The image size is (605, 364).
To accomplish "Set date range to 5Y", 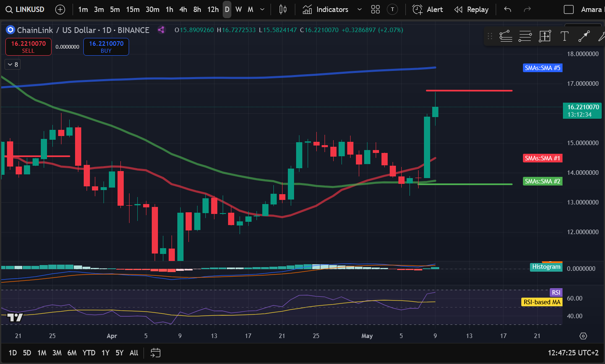I will click(120, 353).
